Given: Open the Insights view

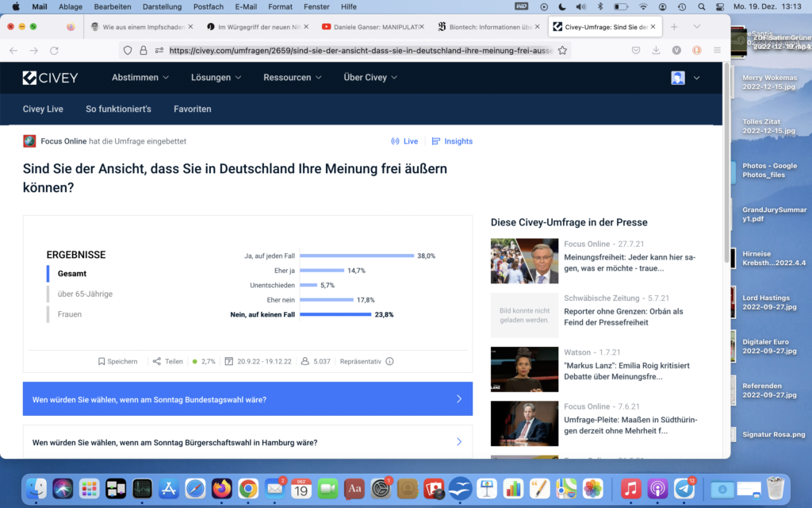Looking at the screenshot, I should click(x=452, y=141).
